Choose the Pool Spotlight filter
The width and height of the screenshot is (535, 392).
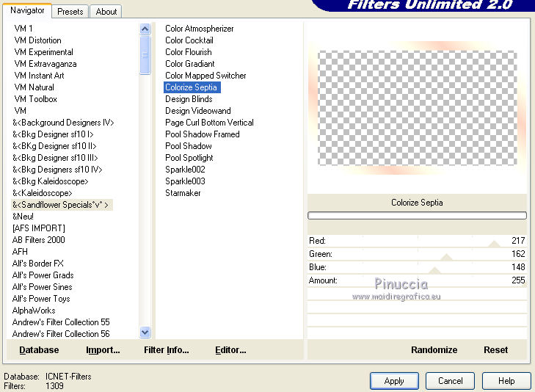[189, 158]
